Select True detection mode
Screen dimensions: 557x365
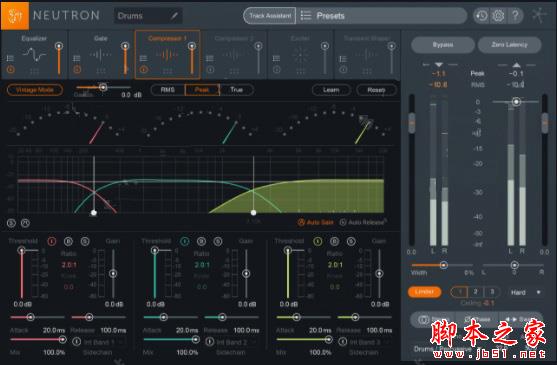pos(236,90)
